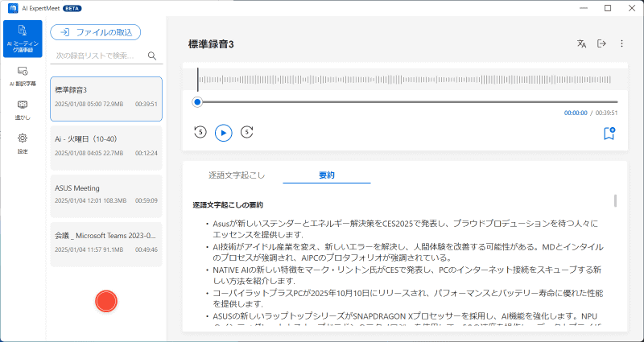Screen dimensions: 644x342
Task: Click the 標準録音3 title heading
Action: click(211, 44)
